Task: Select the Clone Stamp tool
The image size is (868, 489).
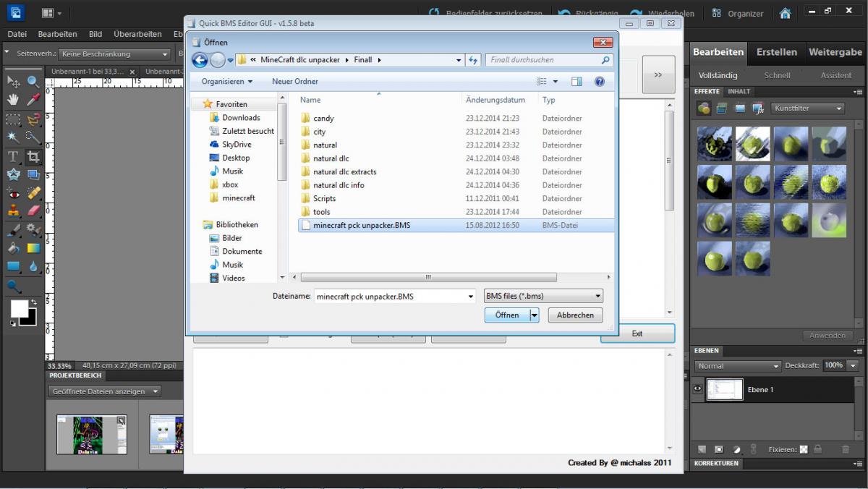Action: [x=14, y=211]
